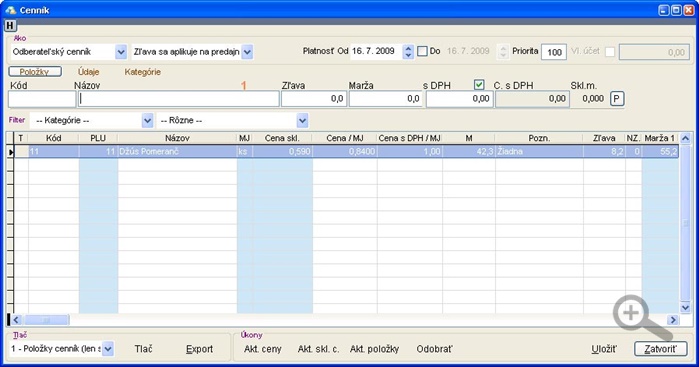699x367 pixels.
Task: Switch to the Kategórie tab
Action: [x=143, y=72]
